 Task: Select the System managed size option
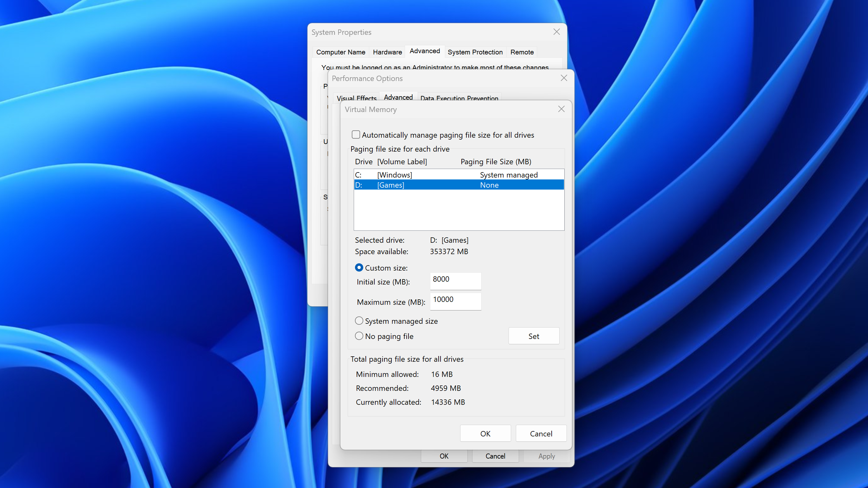point(359,321)
